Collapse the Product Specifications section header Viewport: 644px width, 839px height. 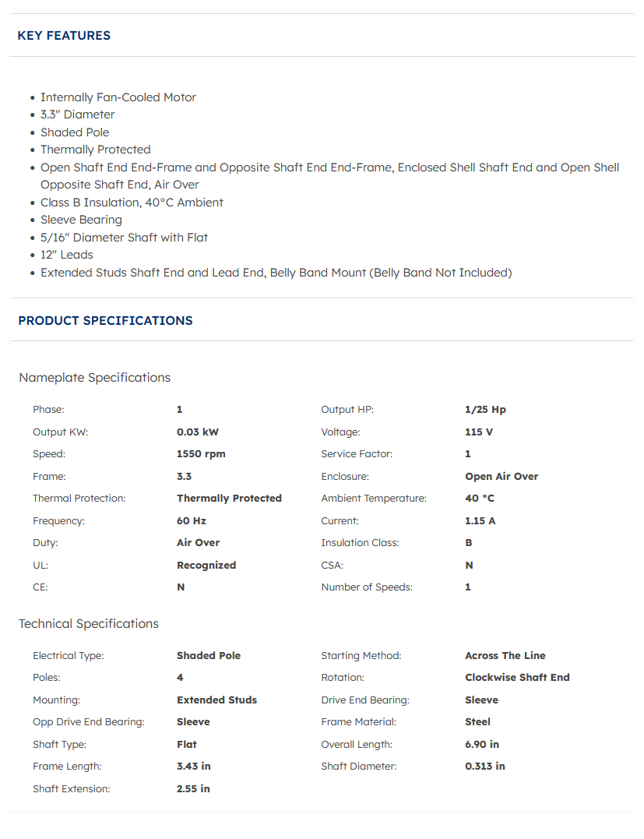pos(105,321)
